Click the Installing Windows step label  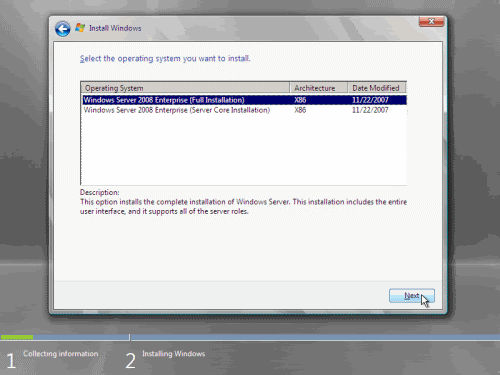[x=174, y=354]
